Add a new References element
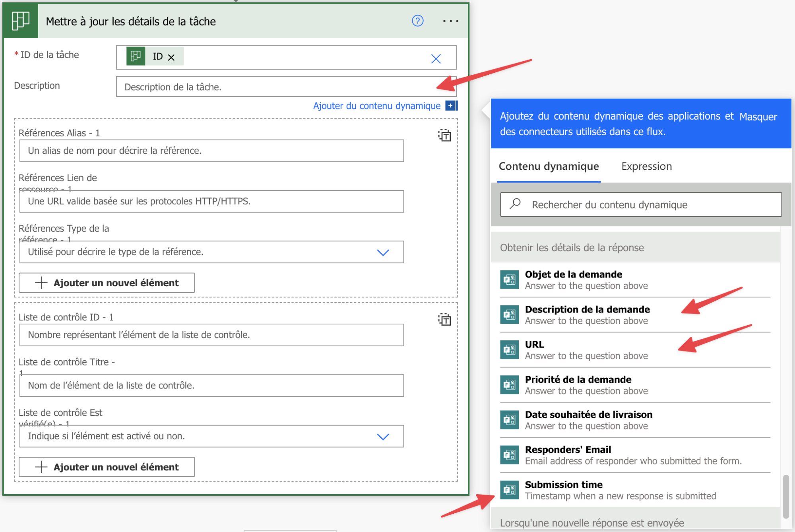 107,283
